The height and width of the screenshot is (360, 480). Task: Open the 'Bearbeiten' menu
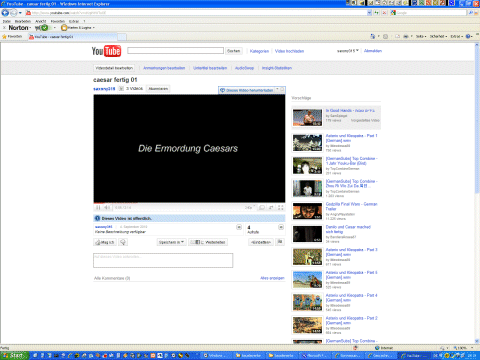click(x=23, y=21)
